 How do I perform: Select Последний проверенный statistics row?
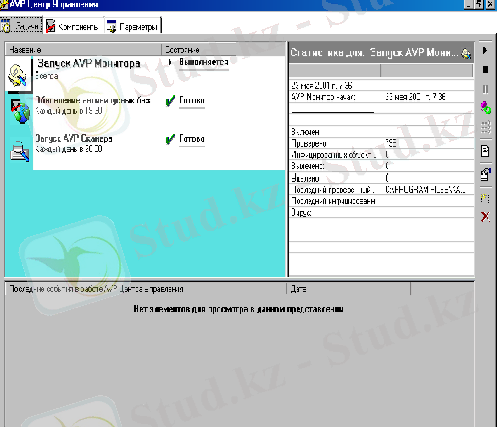[x=381, y=190]
